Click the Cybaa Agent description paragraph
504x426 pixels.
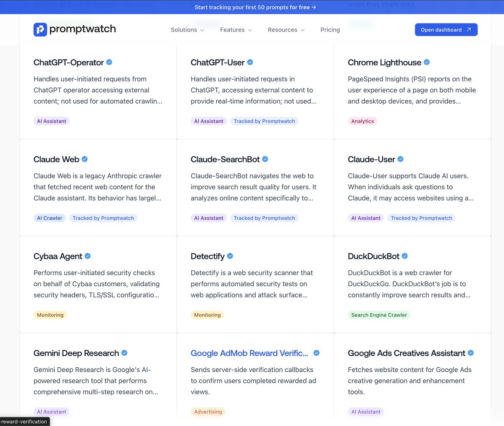click(97, 284)
